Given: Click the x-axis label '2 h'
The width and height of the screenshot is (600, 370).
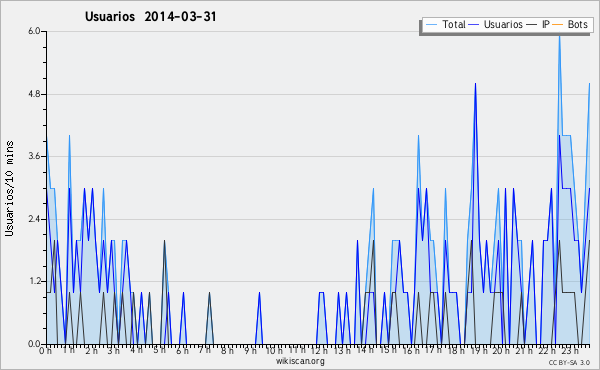Looking at the screenshot, I should (x=91, y=351).
